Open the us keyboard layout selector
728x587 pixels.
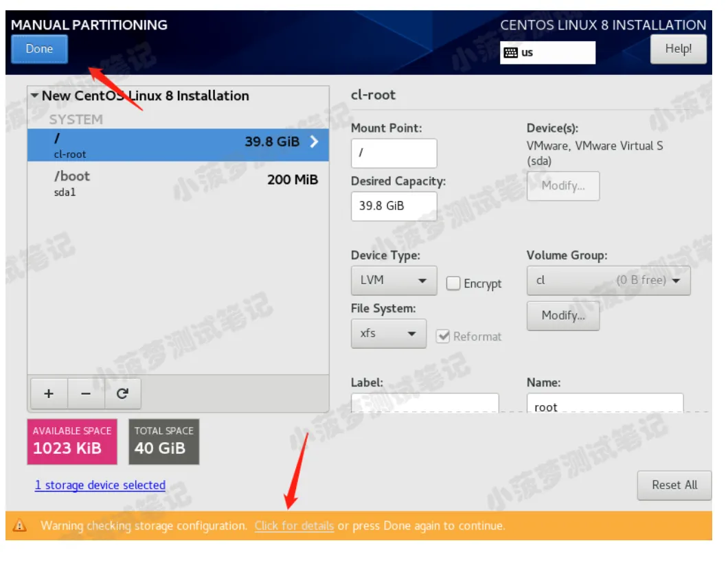[547, 52]
